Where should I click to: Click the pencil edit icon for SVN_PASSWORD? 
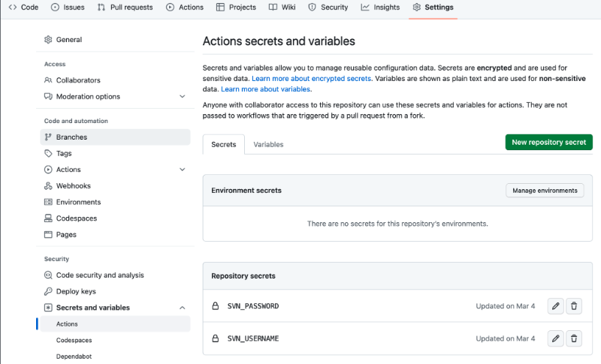(555, 306)
